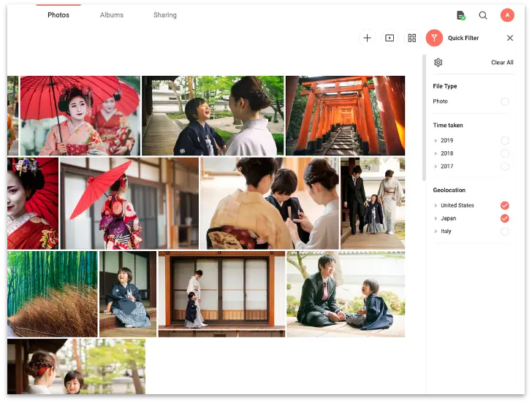532x403 pixels.
Task: Enable the Photo file type filter
Action: tap(504, 101)
